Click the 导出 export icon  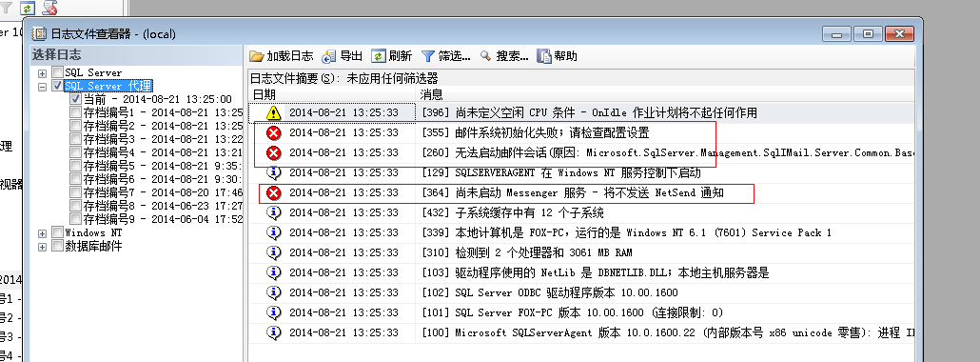(x=329, y=56)
